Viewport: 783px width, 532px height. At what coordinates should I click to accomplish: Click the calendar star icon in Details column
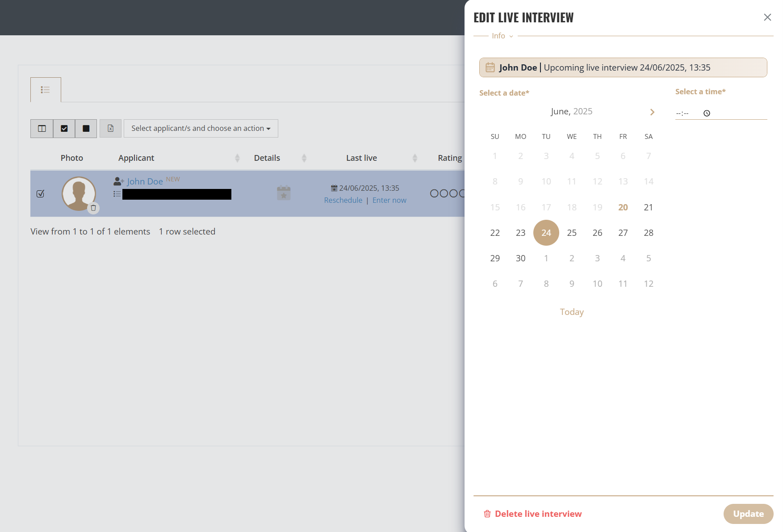[284, 193]
